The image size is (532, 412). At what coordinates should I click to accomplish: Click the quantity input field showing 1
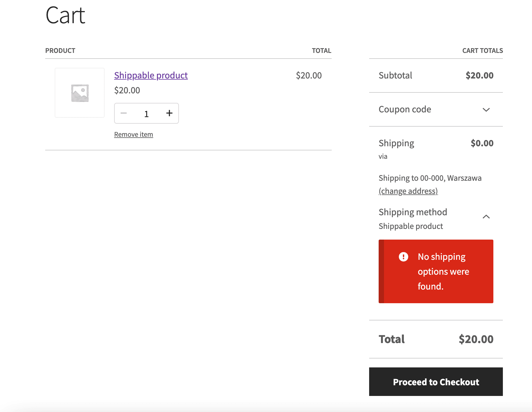pos(146,113)
